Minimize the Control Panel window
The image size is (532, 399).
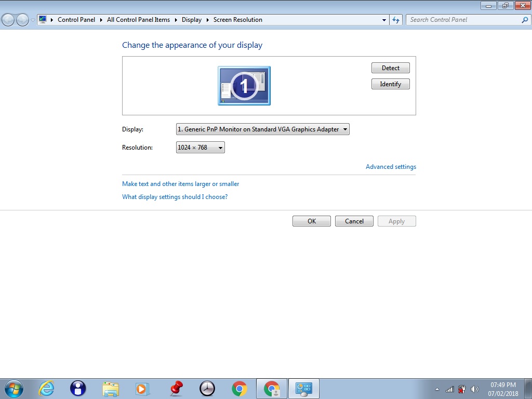click(488, 5)
